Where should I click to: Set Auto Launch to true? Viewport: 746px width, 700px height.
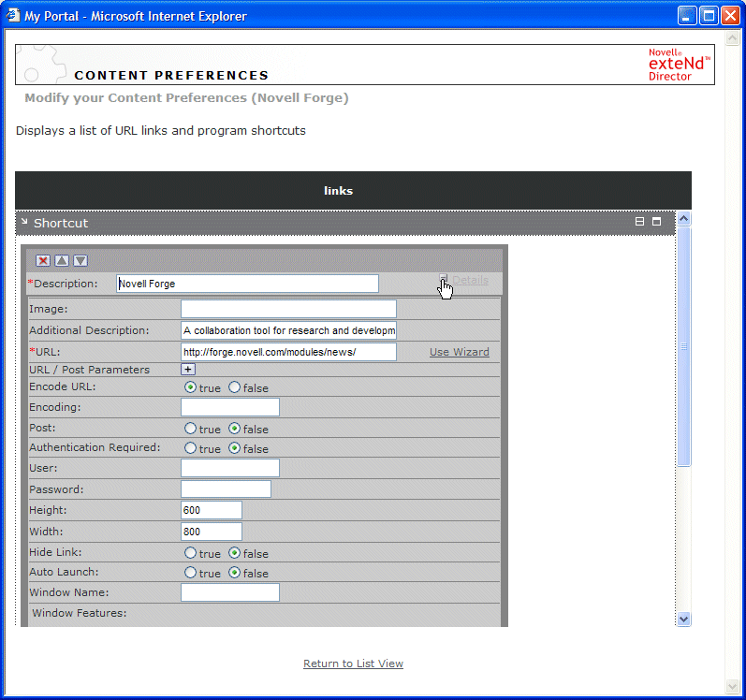click(190, 573)
